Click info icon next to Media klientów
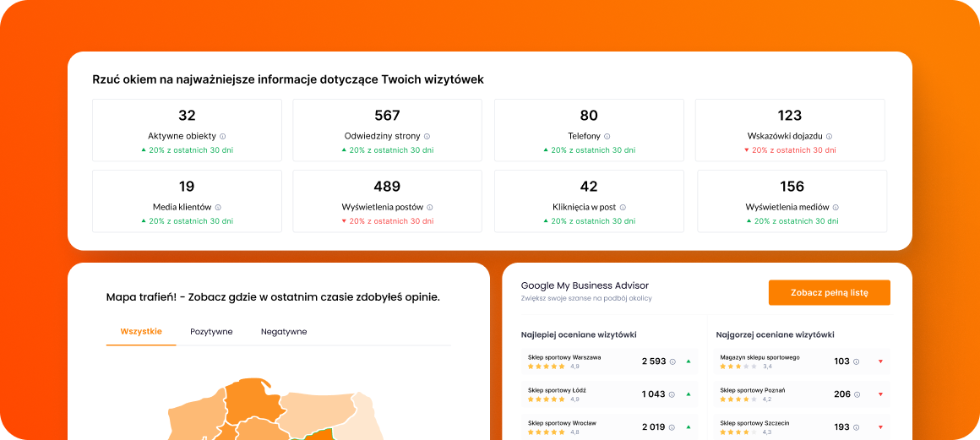Viewport: 980px width, 440px height. click(x=218, y=207)
